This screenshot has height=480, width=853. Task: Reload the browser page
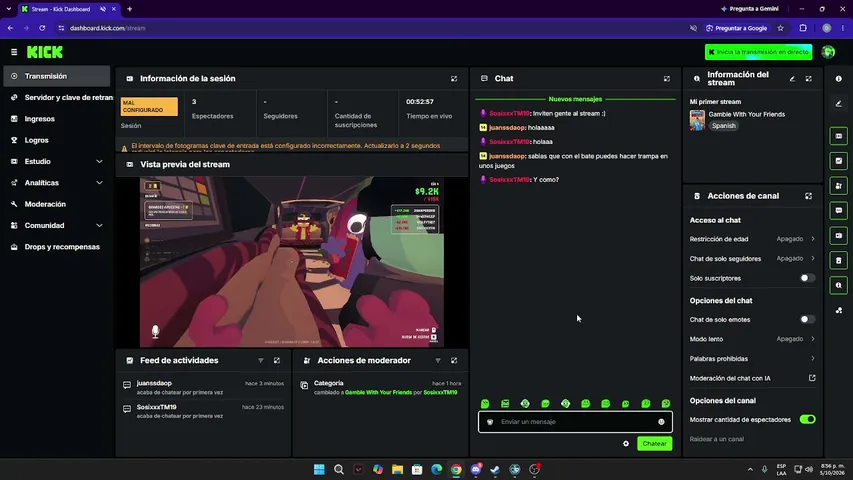[x=42, y=28]
